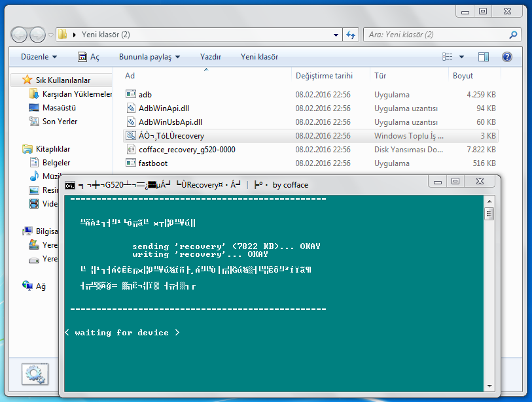Click Yeni klasör toolbar button

(x=259, y=57)
